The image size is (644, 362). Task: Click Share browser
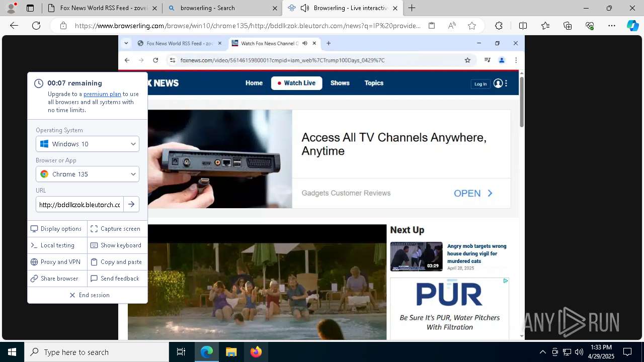coord(57,279)
